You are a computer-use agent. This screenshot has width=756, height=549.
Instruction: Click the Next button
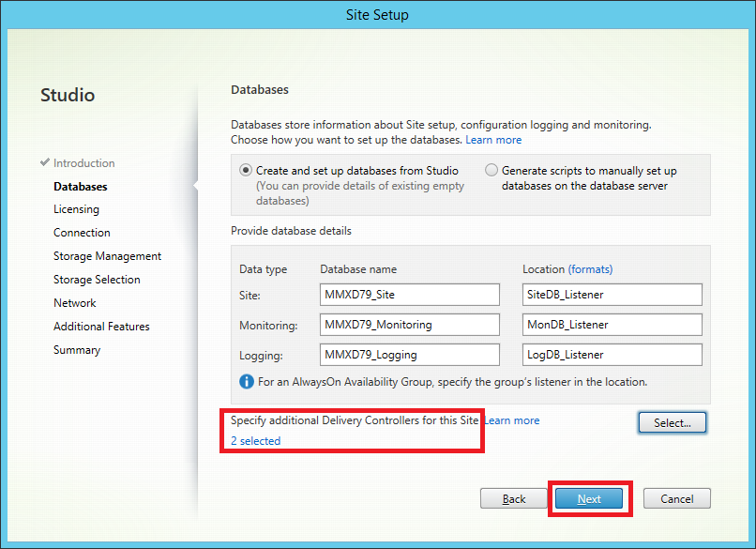click(x=589, y=498)
